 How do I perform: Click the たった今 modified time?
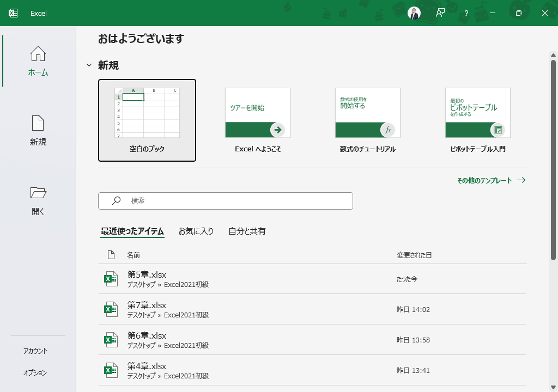(x=407, y=279)
